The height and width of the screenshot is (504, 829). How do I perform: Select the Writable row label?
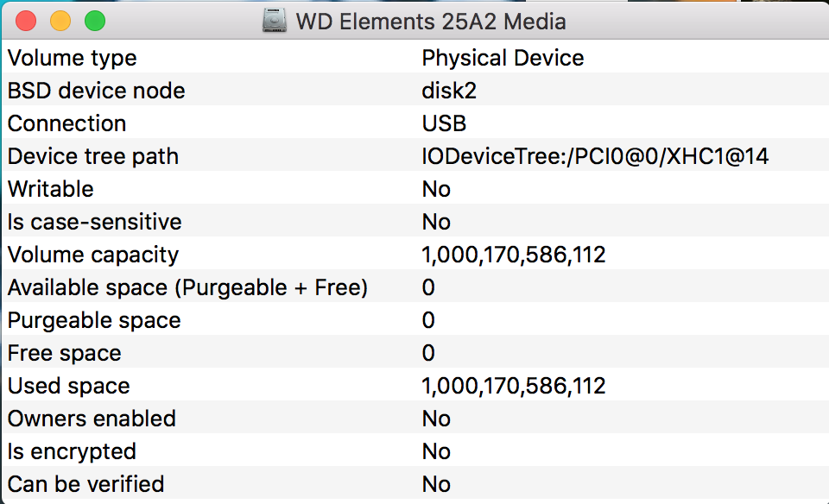[51, 189]
